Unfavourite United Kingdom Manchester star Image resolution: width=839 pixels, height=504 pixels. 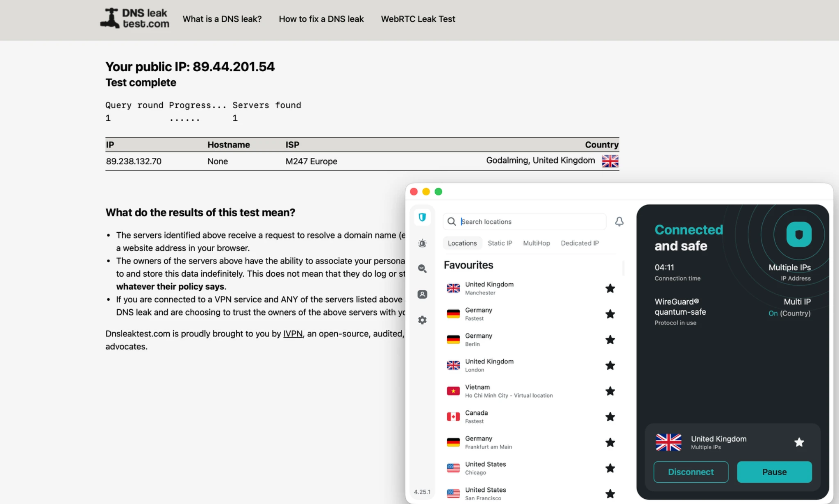tap(610, 288)
